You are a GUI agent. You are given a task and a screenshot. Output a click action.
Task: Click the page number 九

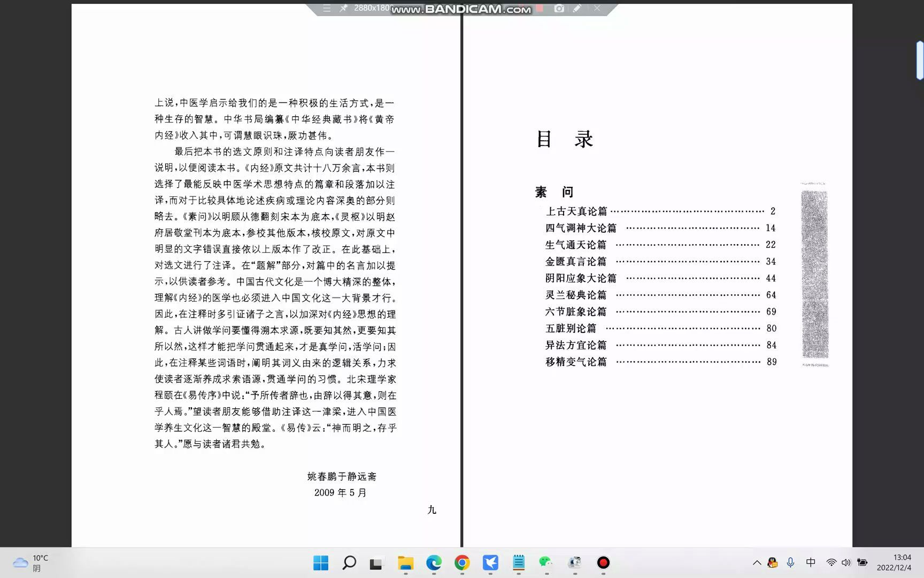432,510
